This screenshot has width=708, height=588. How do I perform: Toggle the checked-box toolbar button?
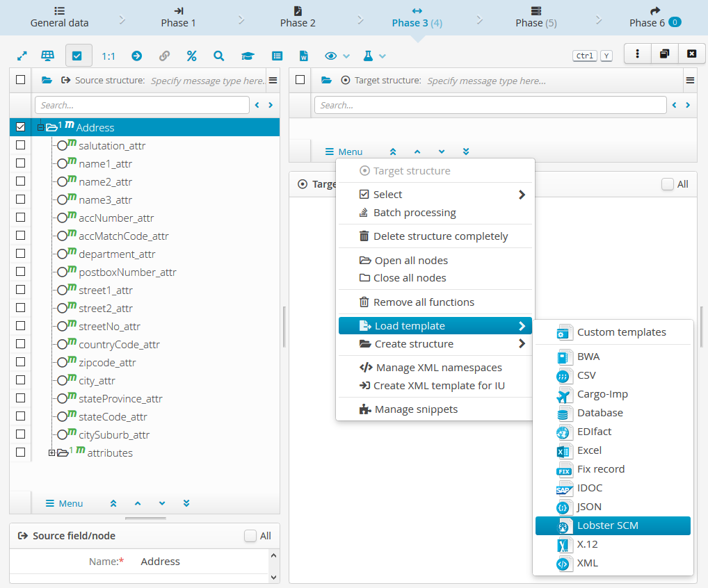click(77, 56)
